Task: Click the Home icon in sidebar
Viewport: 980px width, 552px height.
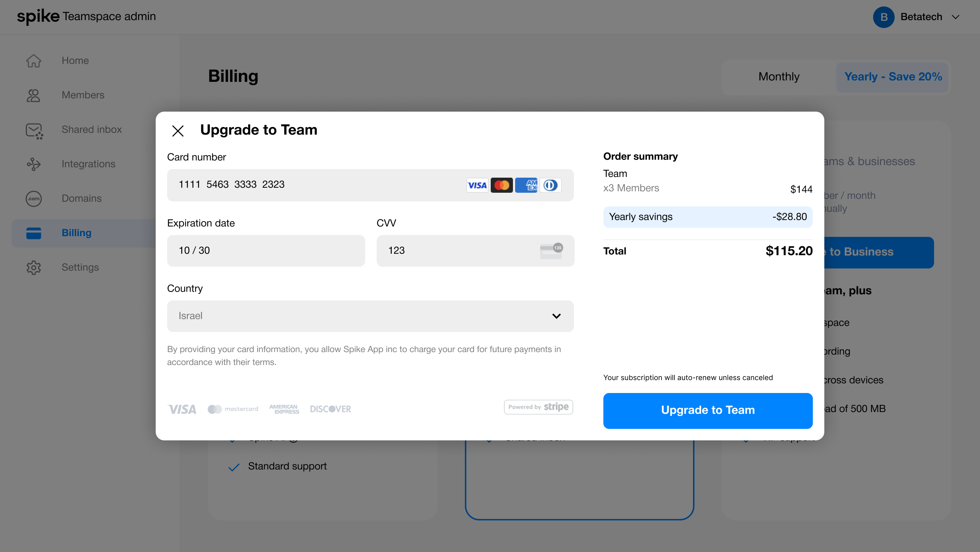Action: pyautogui.click(x=33, y=61)
